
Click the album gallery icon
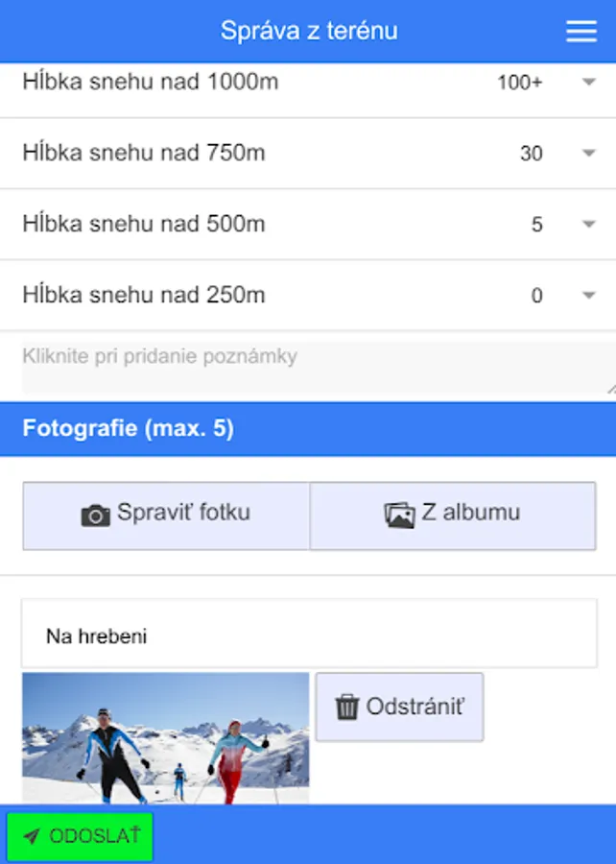click(399, 516)
